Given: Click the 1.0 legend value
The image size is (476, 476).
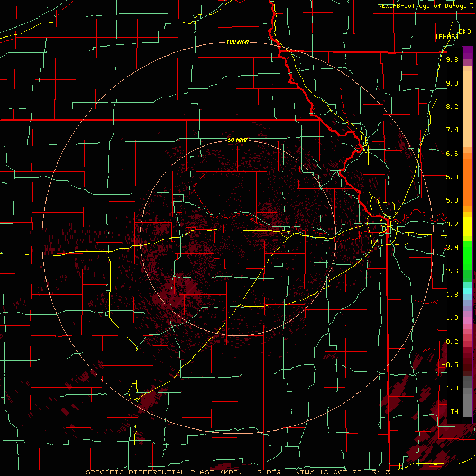Looking at the screenshot, I should (452, 318).
